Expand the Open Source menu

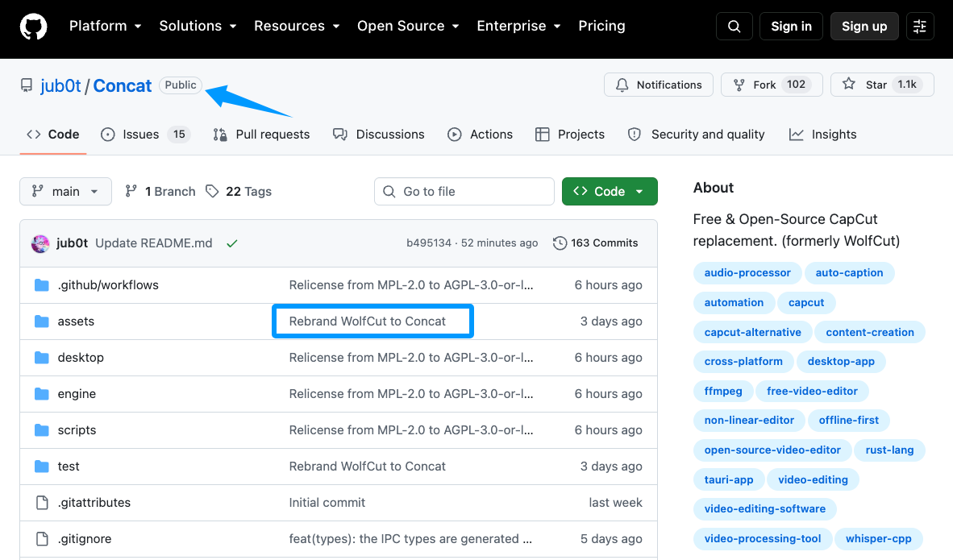pos(408,26)
